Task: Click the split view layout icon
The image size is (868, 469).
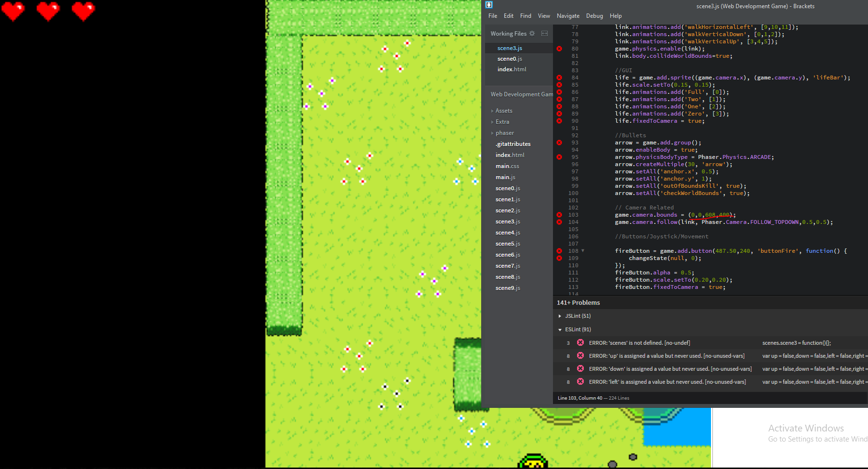Action: click(x=544, y=34)
